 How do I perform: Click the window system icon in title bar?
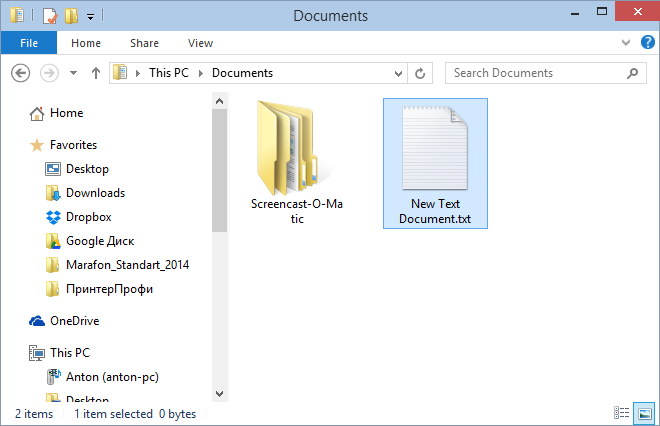pyautogui.click(x=17, y=16)
